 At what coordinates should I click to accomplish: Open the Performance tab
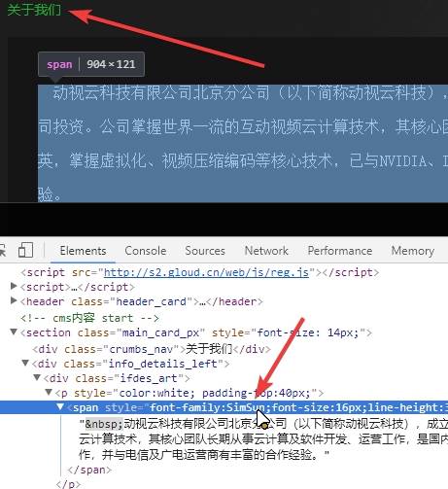point(340,251)
